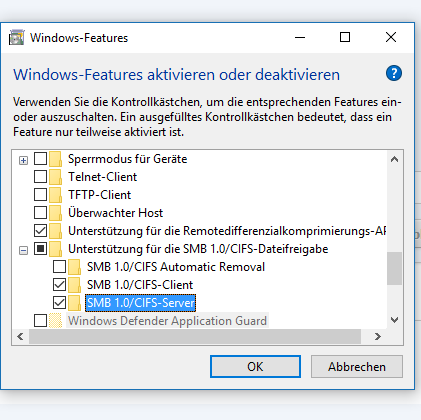Open the blue help question mark icon
The width and height of the screenshot is (421, 420).
point(394,73)
